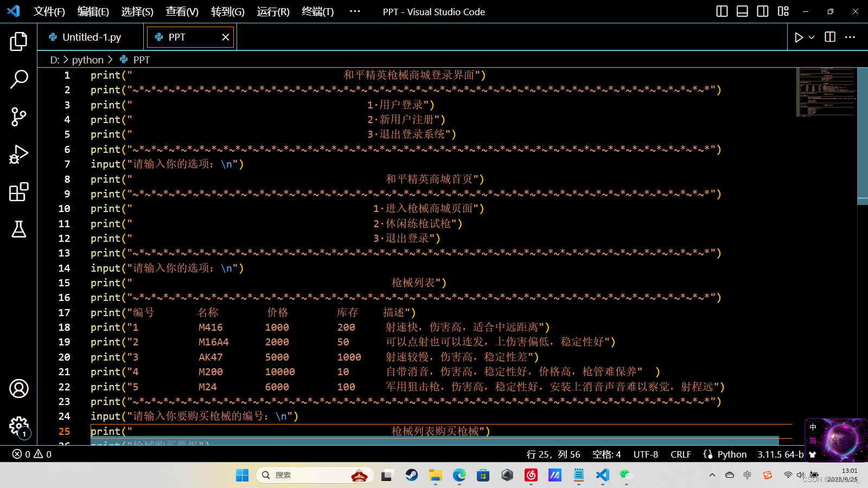Select the PPT editor tab
The image size is (868, 488).
pyautogui.click(x=177, y=37)
